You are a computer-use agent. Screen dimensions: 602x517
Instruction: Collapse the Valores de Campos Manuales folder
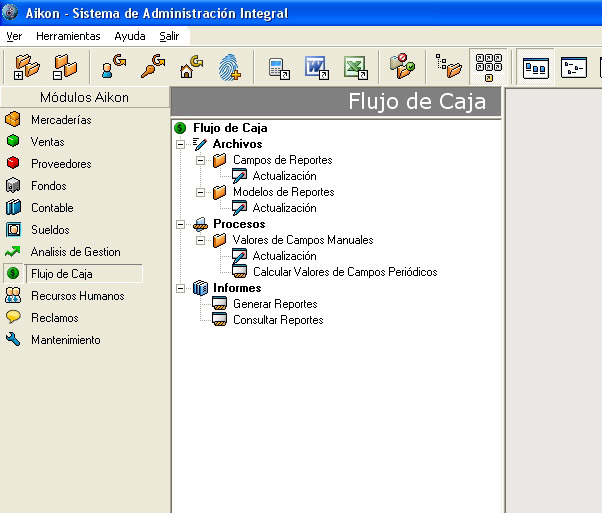(200, 240)
